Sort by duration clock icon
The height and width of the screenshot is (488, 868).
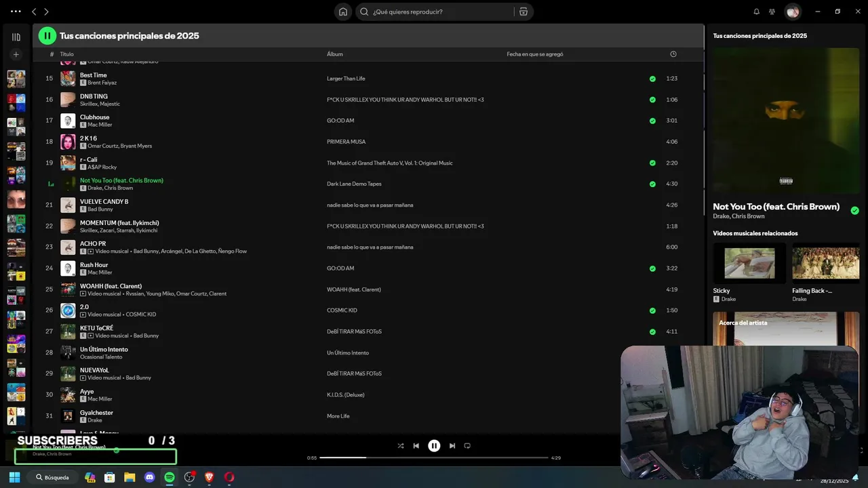[x=673, y=54]
